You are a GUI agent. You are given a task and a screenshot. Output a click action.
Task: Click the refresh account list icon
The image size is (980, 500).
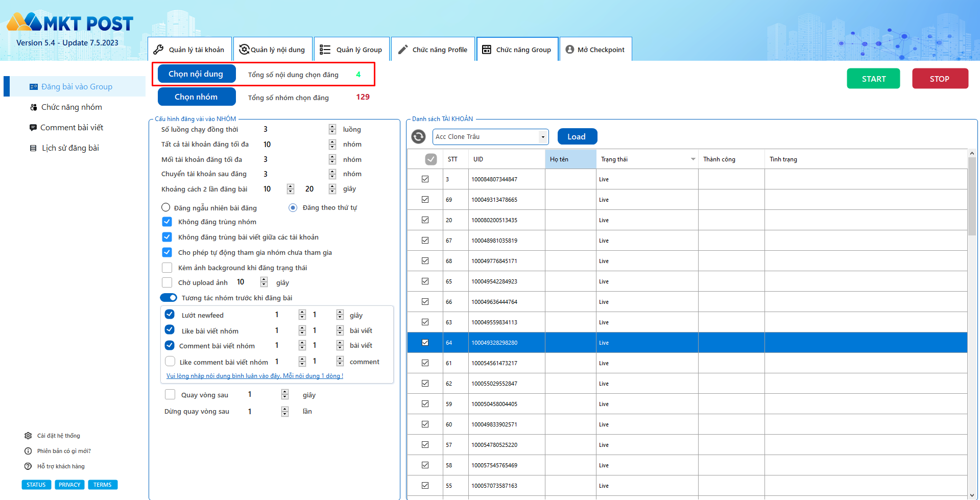pyautogui.click(x=418, y=136)
